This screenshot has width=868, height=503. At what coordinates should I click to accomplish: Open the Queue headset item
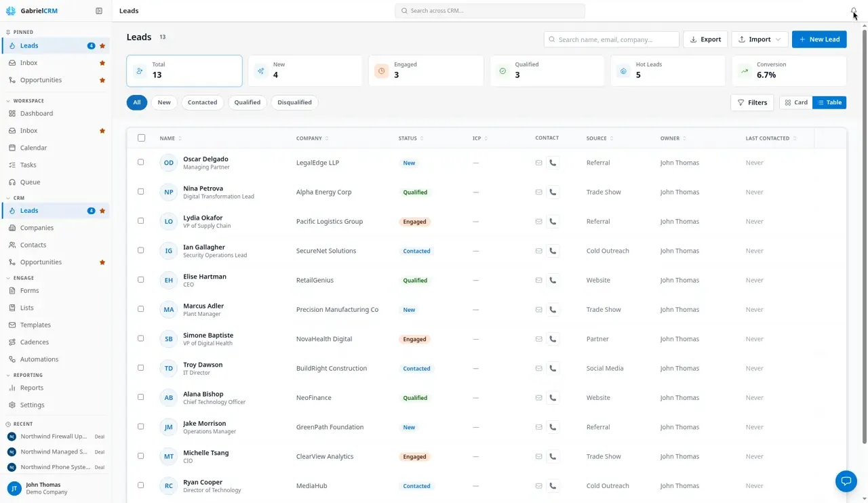coord(56,182)
